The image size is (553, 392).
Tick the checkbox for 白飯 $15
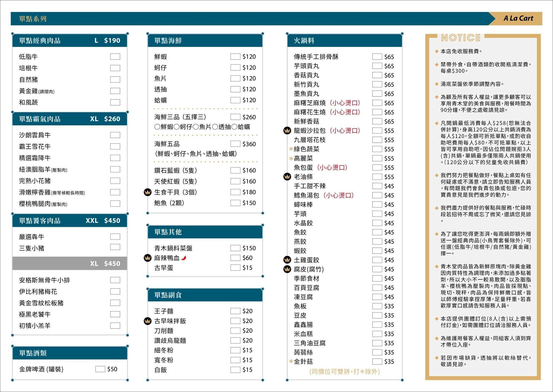pos(235,370)
